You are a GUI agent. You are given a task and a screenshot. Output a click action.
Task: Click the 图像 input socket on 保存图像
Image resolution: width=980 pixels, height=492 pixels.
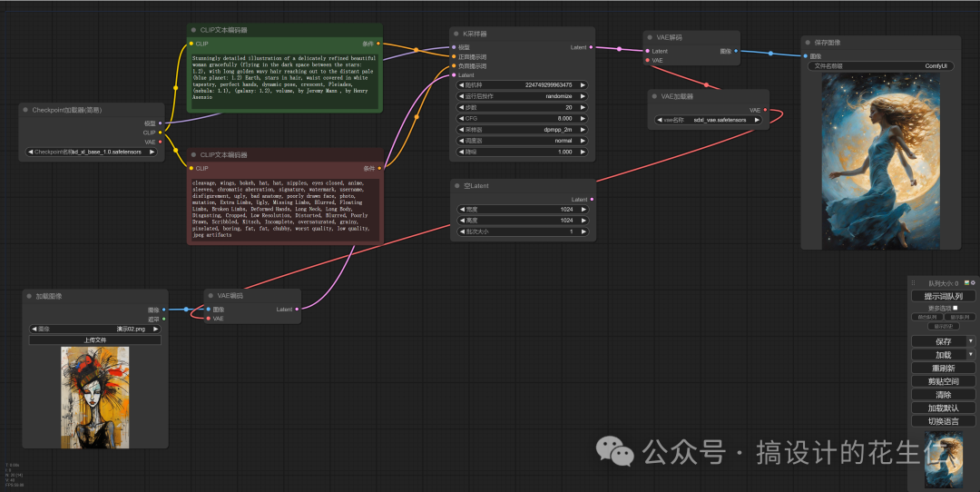click(x=805, y=56)
